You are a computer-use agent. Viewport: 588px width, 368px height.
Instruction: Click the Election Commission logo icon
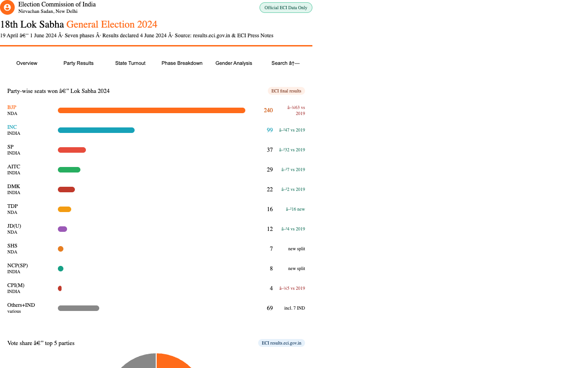click(7, 7)
